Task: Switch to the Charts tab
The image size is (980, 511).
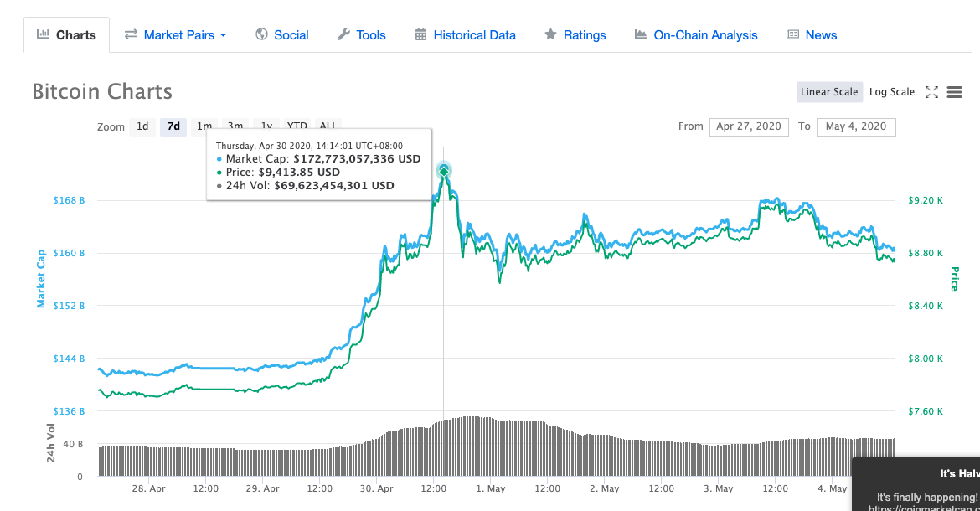Action: 67,35
